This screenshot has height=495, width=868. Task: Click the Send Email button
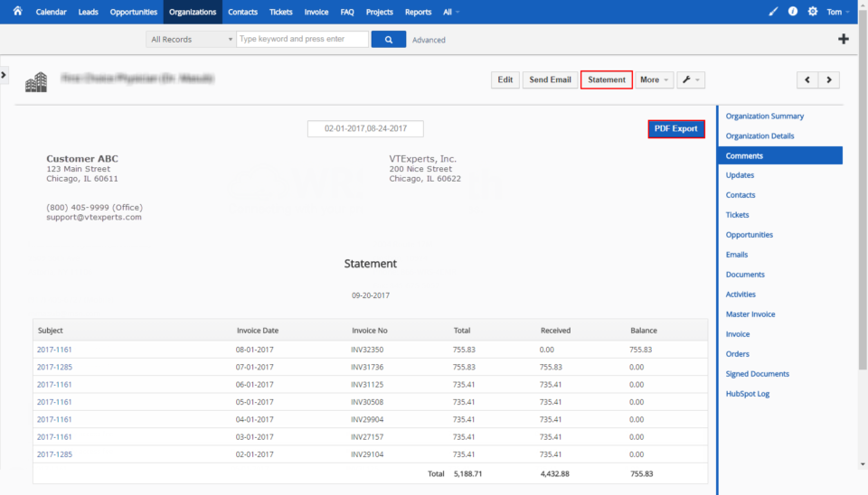[x=550, y=79]
